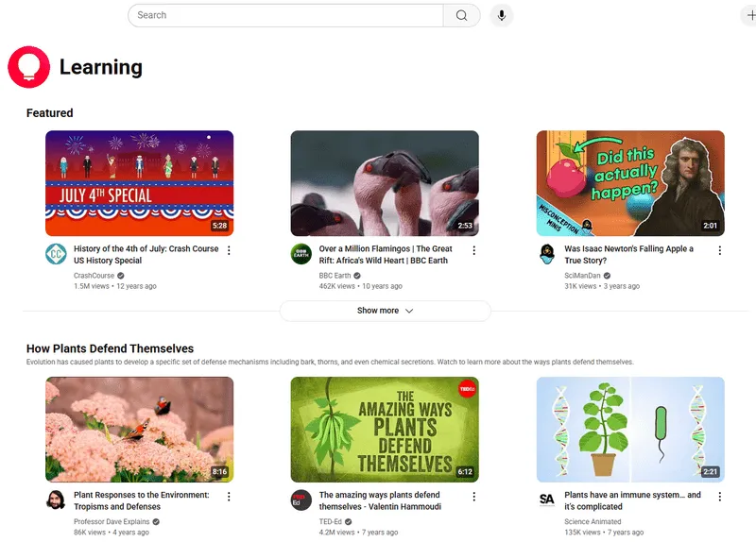Screen dimensions: 756x542
Task: Go to Science Animated channel link
Action: [x=593, y=522]
